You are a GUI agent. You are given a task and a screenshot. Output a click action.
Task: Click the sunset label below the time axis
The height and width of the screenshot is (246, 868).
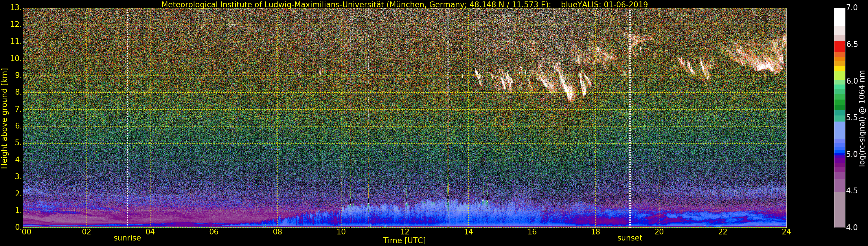[x=629, y=238]
